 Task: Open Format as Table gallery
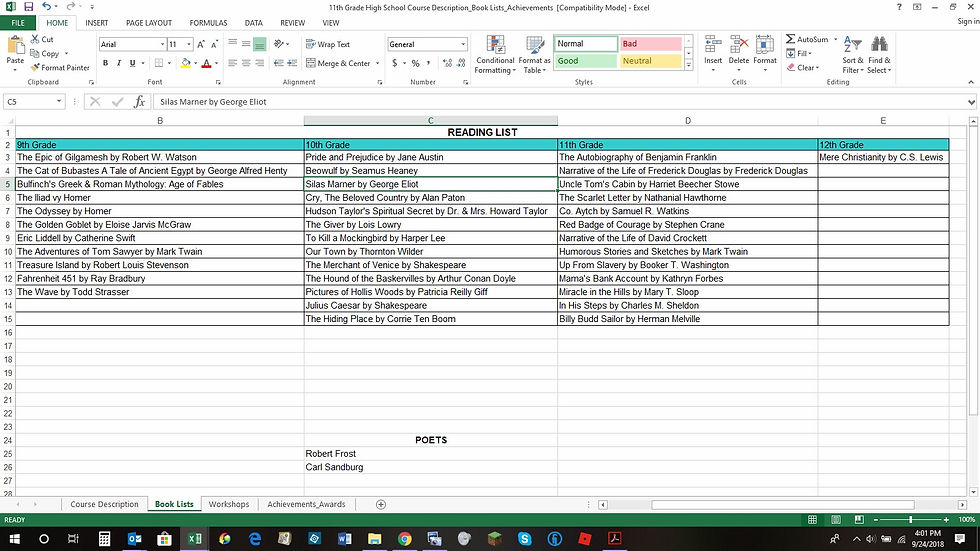click(x=534, y=54)
